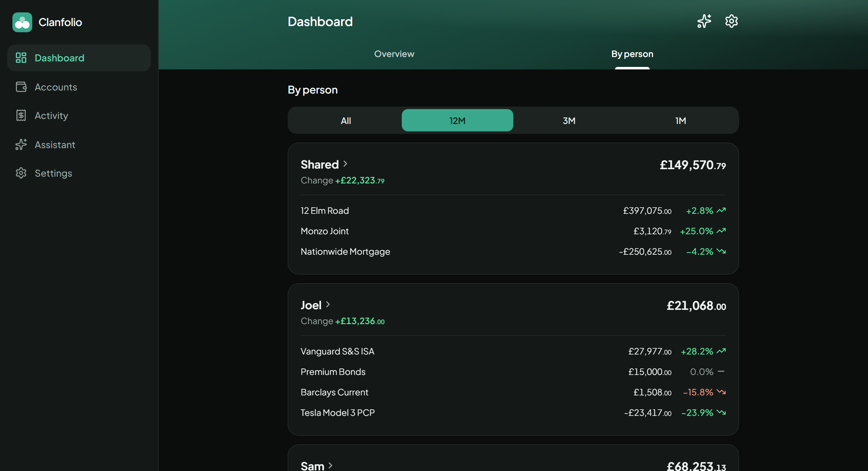Select the 3M time range
868x471 pixels.
tap(569, 120)
